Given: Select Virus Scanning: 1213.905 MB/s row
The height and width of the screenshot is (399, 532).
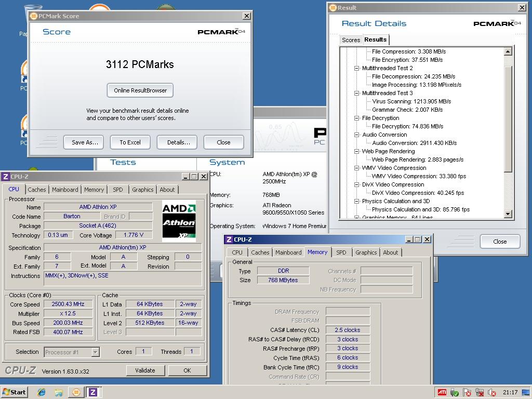Looking at the screenshot, I should [411, 101].
